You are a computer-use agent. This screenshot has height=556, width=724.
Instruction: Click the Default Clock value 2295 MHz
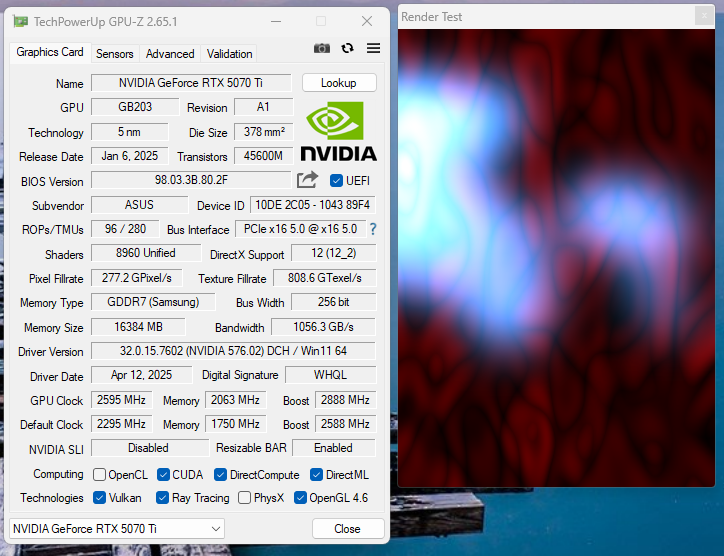point(121,424)
